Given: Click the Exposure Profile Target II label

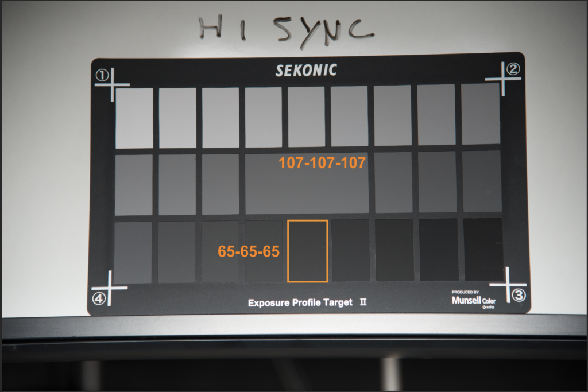Looking at the screenshot, I should click(308, 302).
